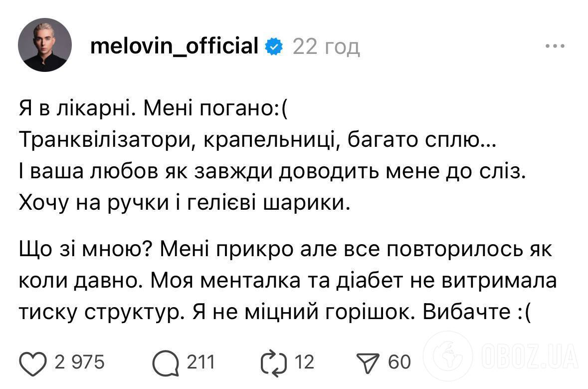This screenshot has height=389, width=588.
Task: Open melovin_official profile via username
Action: [174, 45]
